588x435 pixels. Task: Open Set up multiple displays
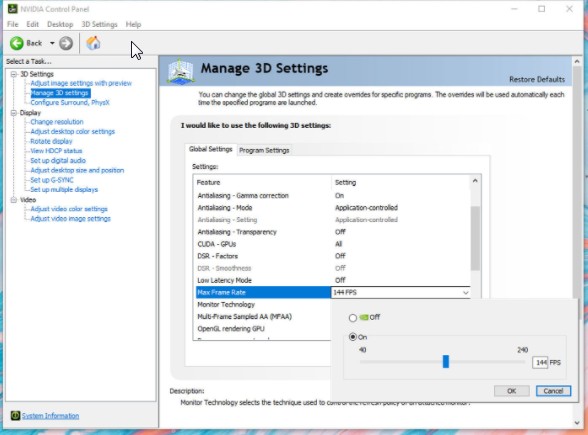(64, 190)
